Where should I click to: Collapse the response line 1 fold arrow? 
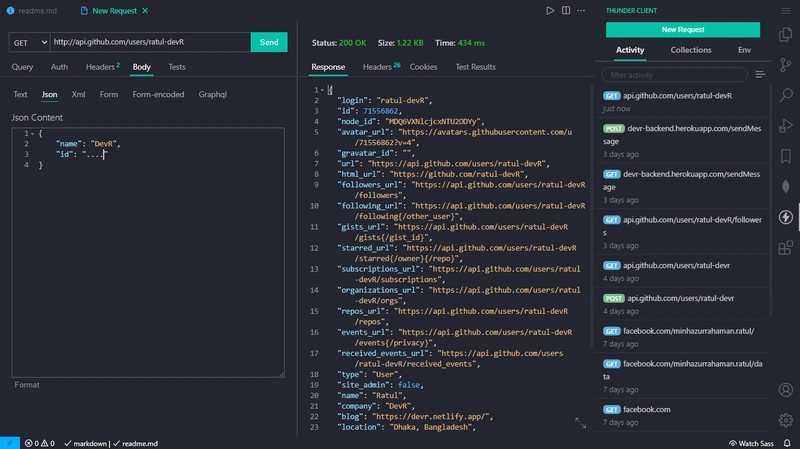point(322,90)
